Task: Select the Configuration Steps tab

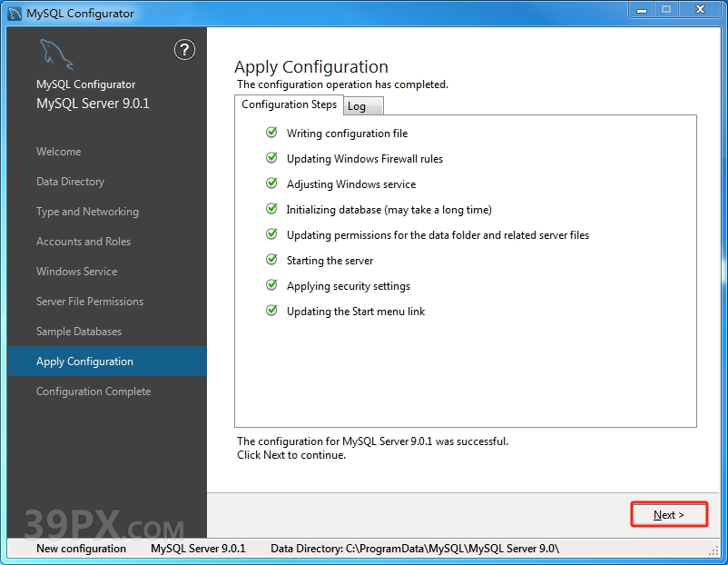Action: (x=289, y=104)
